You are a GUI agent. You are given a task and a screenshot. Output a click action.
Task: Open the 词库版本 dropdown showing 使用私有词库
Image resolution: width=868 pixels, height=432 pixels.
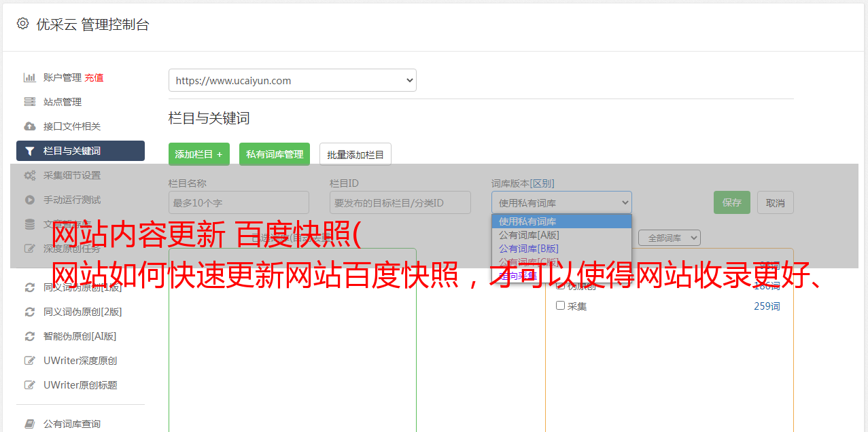(561, 202)
